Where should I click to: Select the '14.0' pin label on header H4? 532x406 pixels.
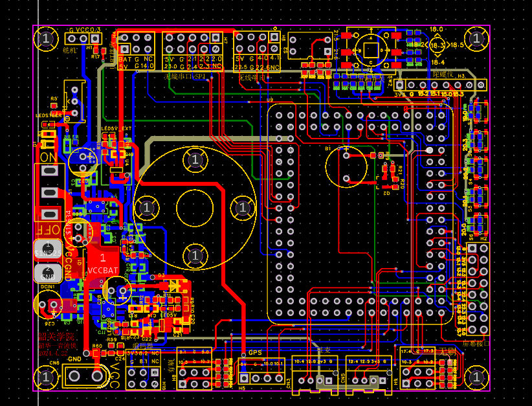point(147,66)
